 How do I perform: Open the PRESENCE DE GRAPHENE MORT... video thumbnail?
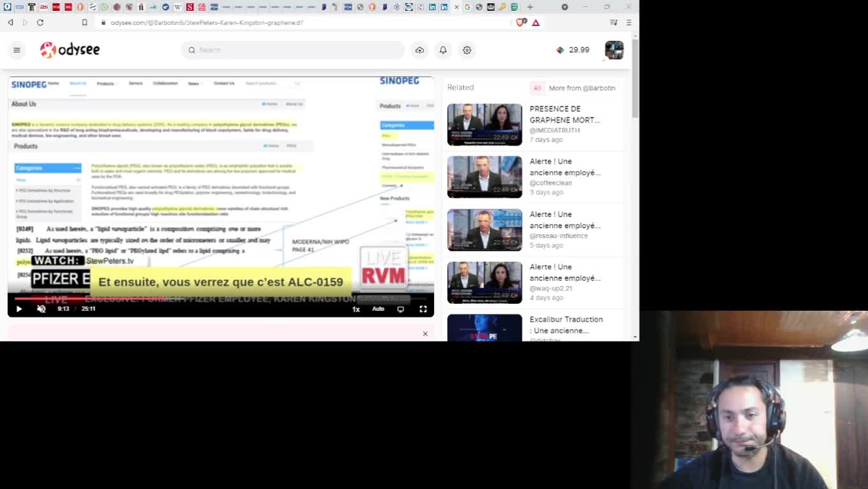pyautogui.click(x=484, y=124)
